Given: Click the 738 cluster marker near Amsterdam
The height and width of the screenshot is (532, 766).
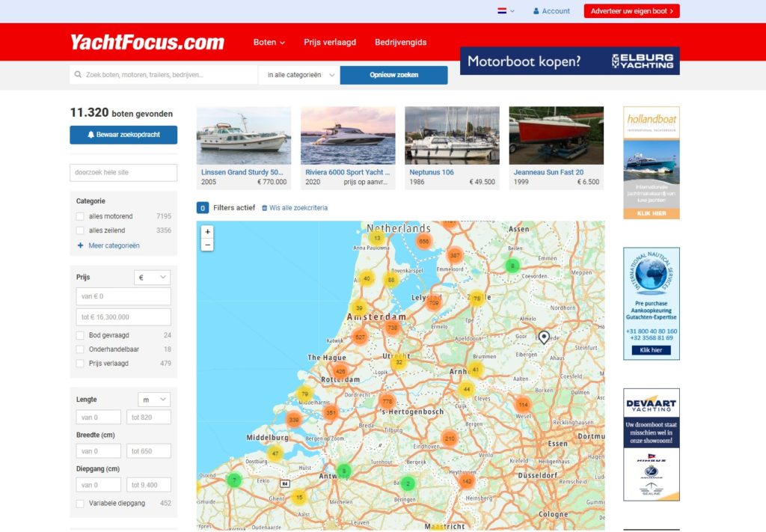Looking at the screenshot, I should pos(392,328).
